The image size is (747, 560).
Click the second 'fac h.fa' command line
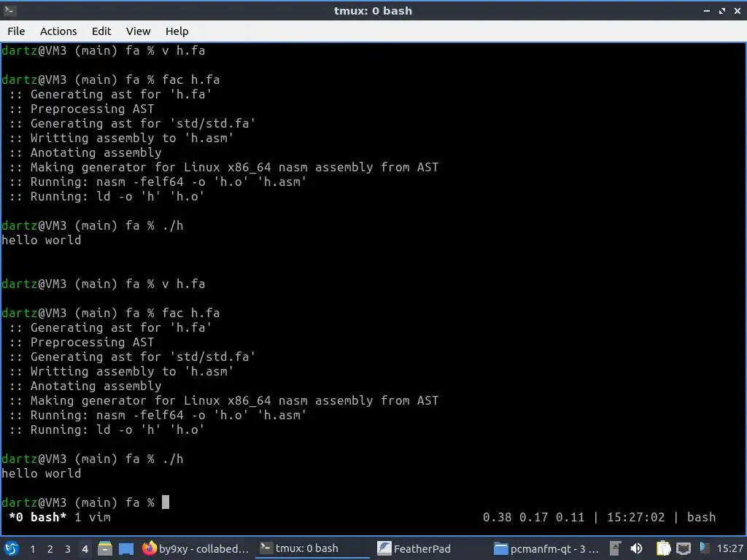coord(111,313)
